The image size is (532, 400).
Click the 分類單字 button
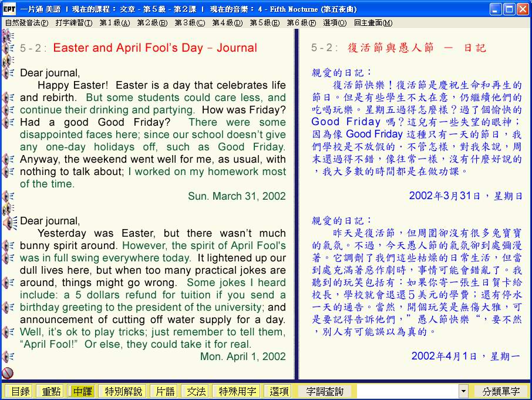click(x=501, y=391)
